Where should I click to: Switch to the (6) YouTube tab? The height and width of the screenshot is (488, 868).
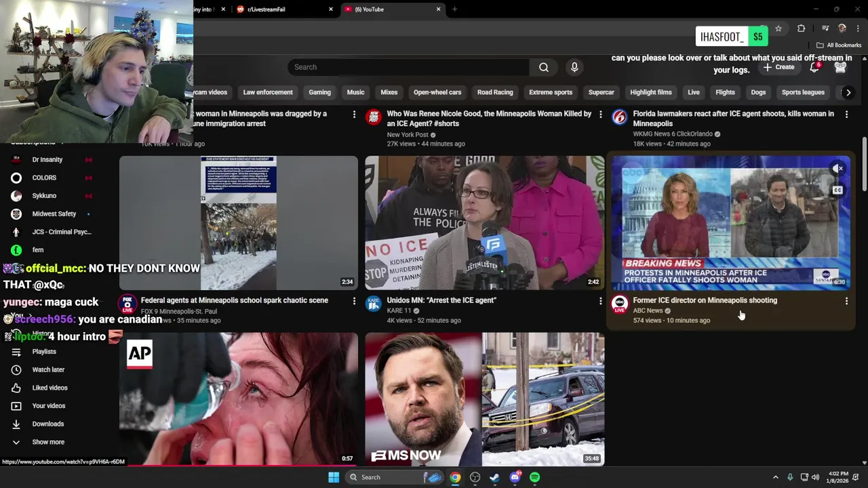coord(393,9)
